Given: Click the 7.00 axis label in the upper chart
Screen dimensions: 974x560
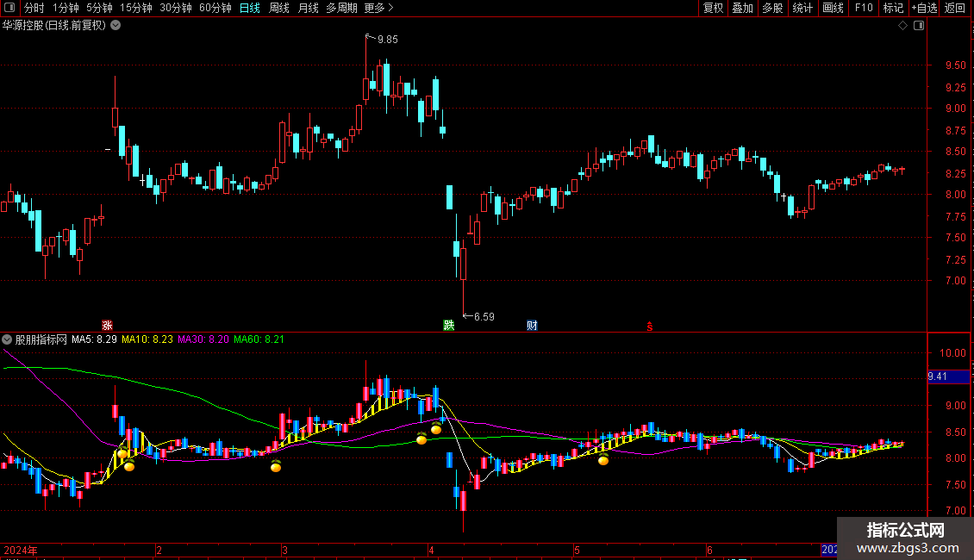Looking at the screenshot, I should pyautogui.click(x=955, y=281).
